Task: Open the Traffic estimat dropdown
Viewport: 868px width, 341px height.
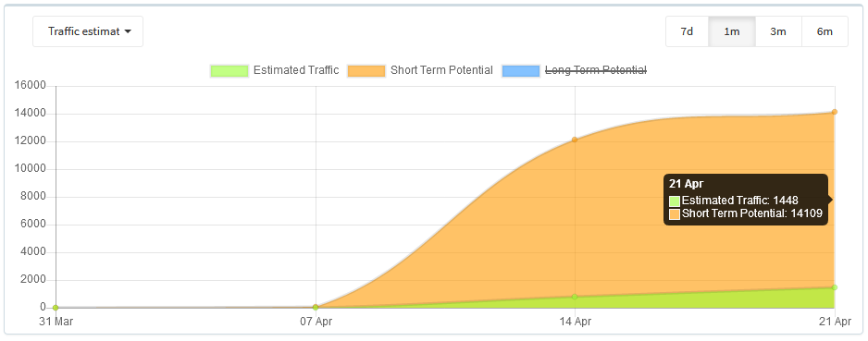Action: pyautogui.click(x=88, y=31)
